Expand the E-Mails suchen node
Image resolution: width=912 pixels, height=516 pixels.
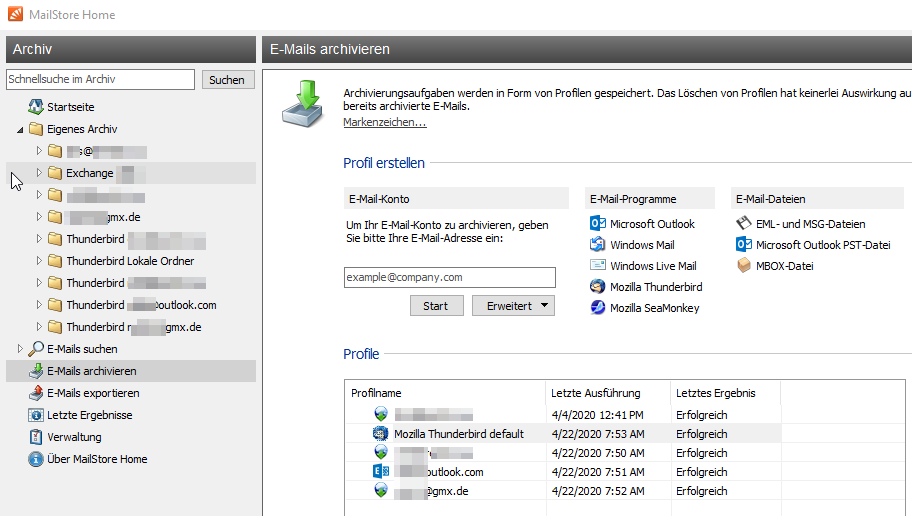20,348
